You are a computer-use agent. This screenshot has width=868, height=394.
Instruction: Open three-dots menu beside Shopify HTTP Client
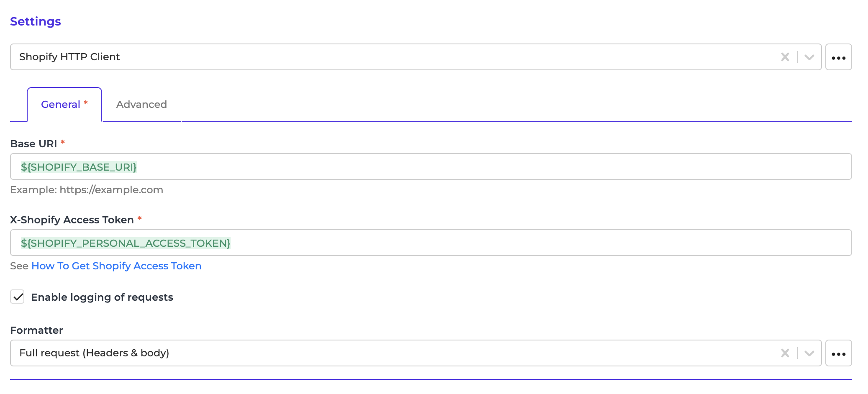838,57
